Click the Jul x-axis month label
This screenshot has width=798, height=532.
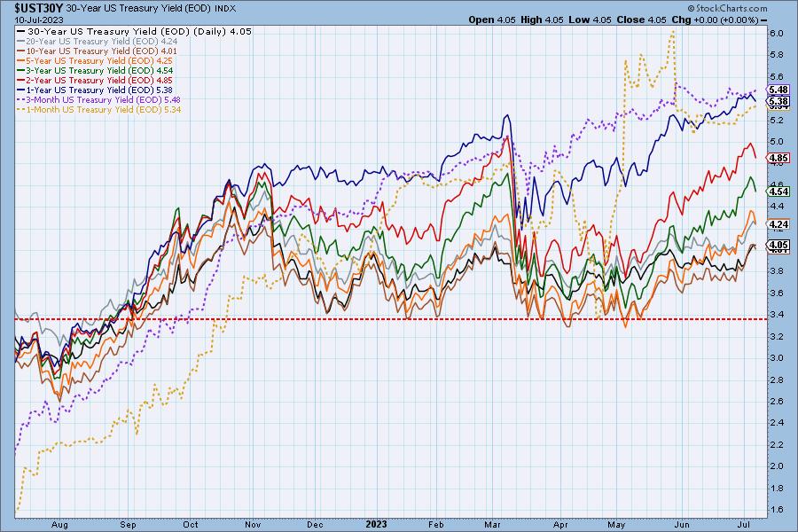(745, 525)
